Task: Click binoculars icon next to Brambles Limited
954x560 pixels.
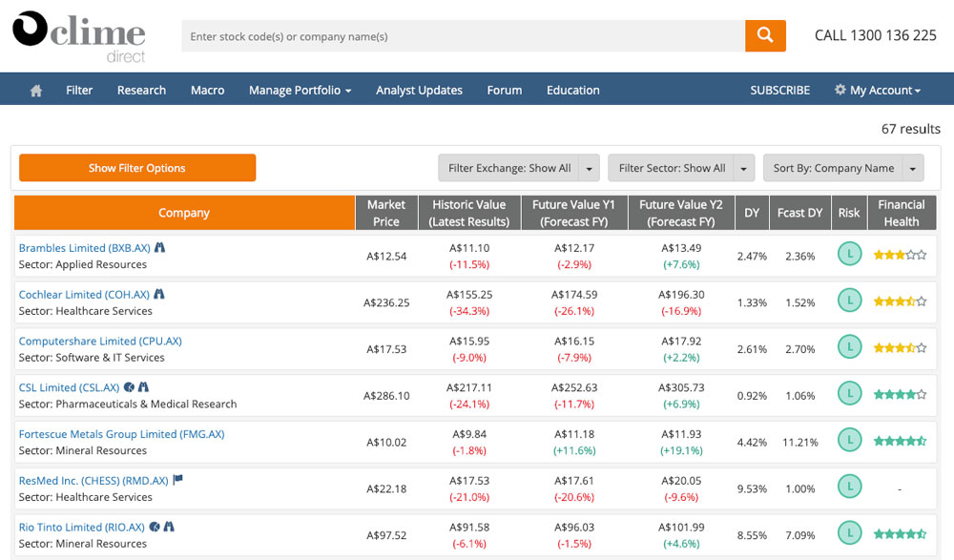Action: 159,248
